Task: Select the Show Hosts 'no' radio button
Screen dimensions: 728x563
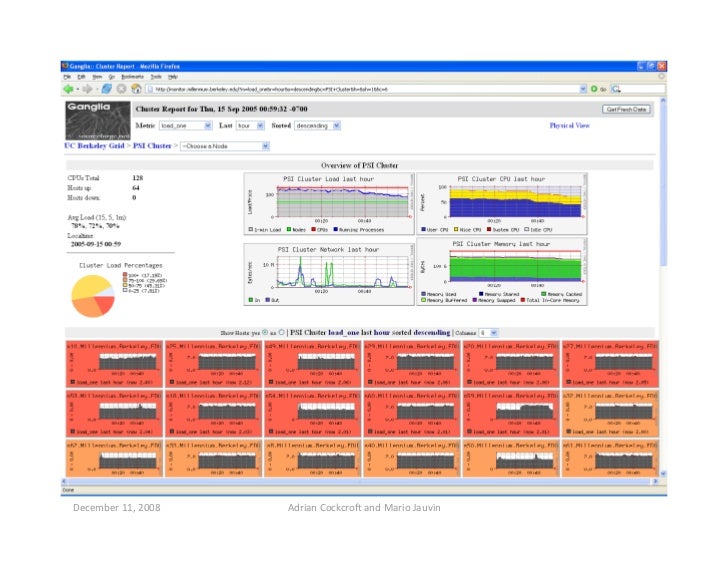Action: tap(281, 332)
